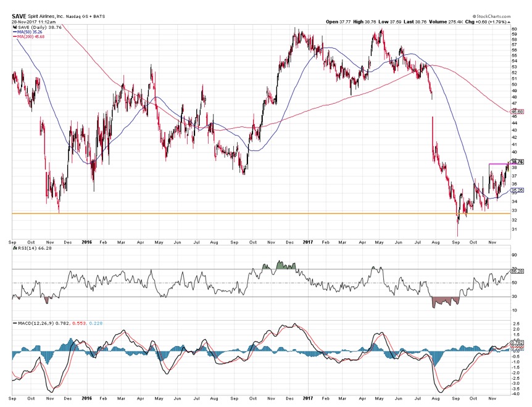532x407 pixels.
Task: Click the SAVE ticker symbol in the header
Action: pyautogui.click(x=19, y=16)
